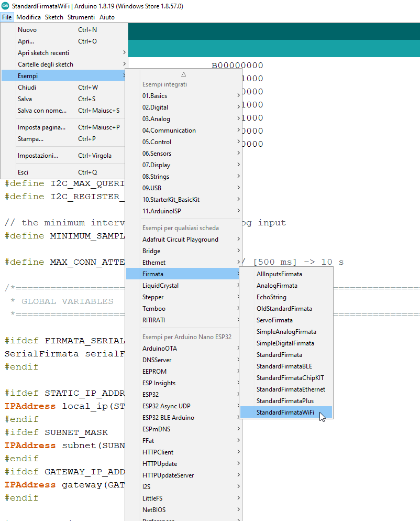Load the AllInputsFirmata example

[286, 274]
